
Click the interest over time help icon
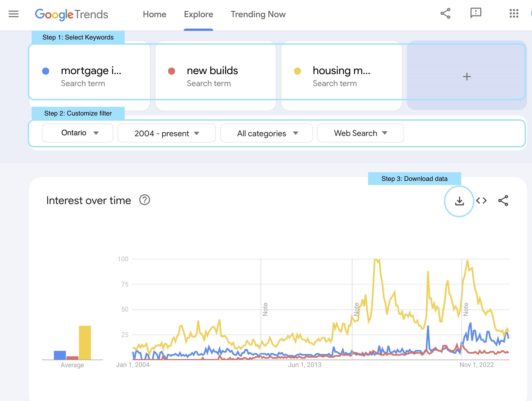pos(145,200)
